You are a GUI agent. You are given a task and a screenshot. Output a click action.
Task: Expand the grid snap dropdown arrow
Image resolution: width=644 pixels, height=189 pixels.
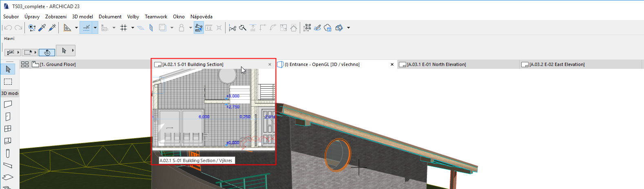[x=133, y=28]
